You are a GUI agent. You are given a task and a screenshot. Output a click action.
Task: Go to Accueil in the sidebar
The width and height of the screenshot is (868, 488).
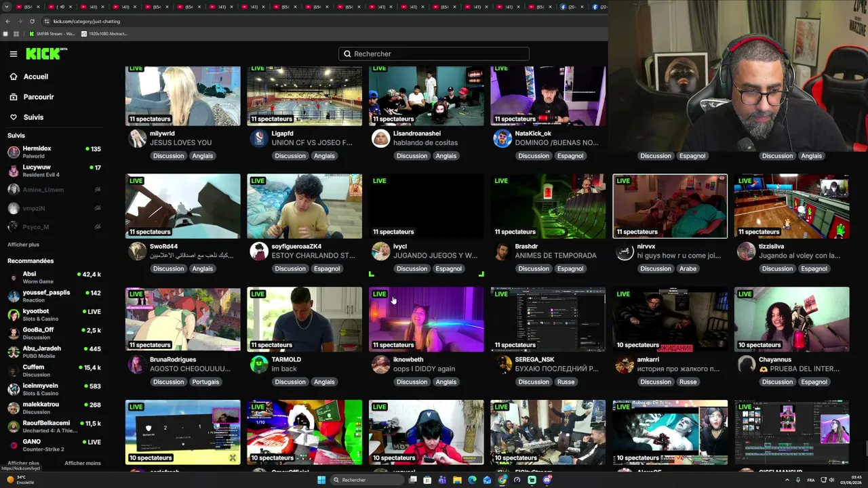(29, 77)
